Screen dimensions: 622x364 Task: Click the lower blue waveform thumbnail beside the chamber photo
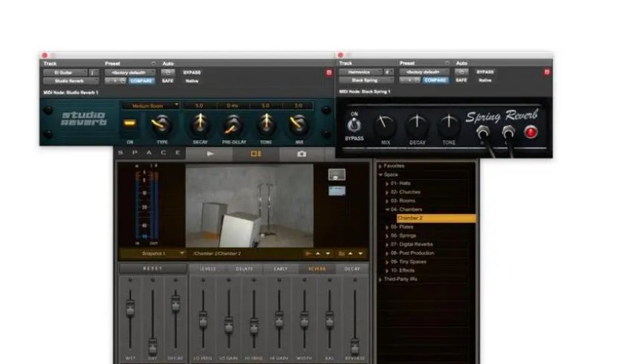click(337, 191)
